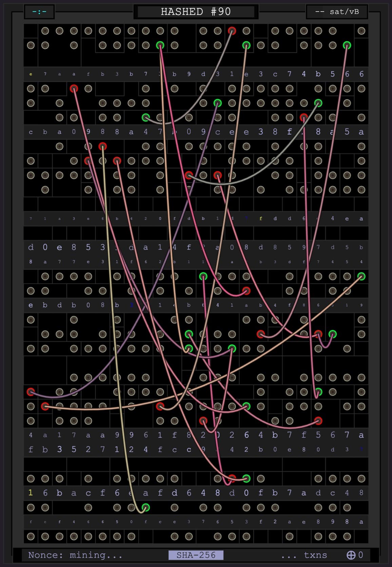The image size is (392, 567).
Task: Click the crosshair icon in the bottom bar
Action: point(351,555)
